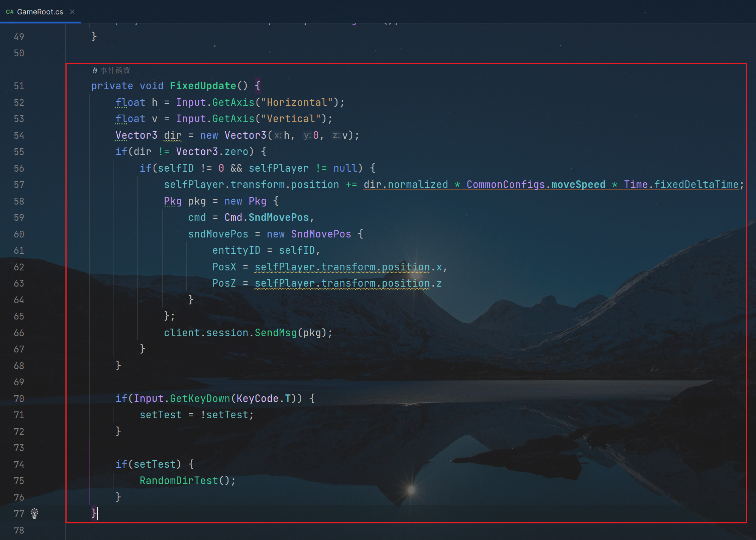The width and height of the screenshot is (756, 540).
Task: Click the 事件函数 code lens hint
Action: (x=115, y=70)
